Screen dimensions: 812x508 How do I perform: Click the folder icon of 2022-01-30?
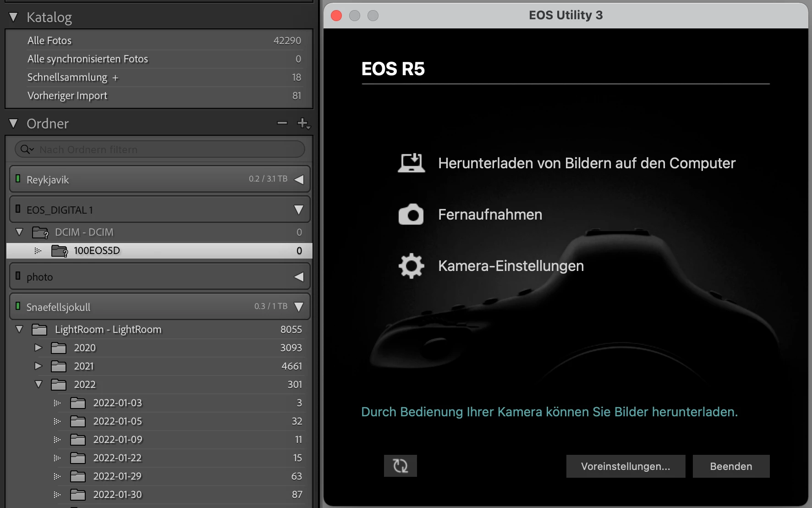78,495
